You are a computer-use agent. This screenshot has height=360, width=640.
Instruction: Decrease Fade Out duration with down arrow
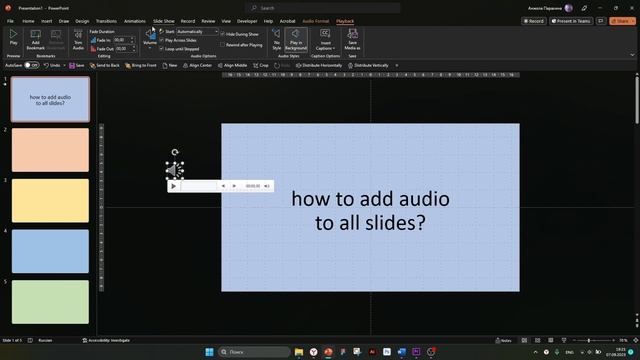coord(134,50)
